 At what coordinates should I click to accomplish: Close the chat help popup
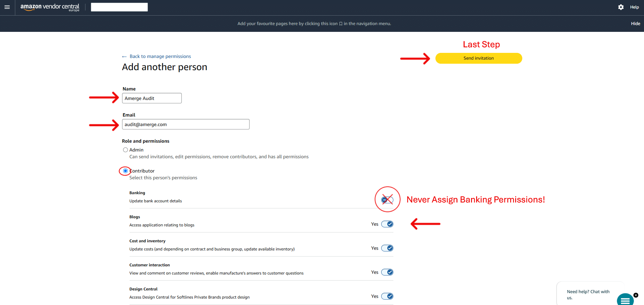tap(636, 295)
